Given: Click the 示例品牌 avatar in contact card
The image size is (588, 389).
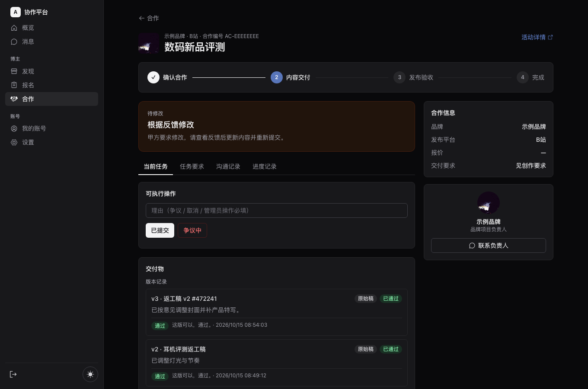Looking at the screenshot, I should tap(489, 203).
